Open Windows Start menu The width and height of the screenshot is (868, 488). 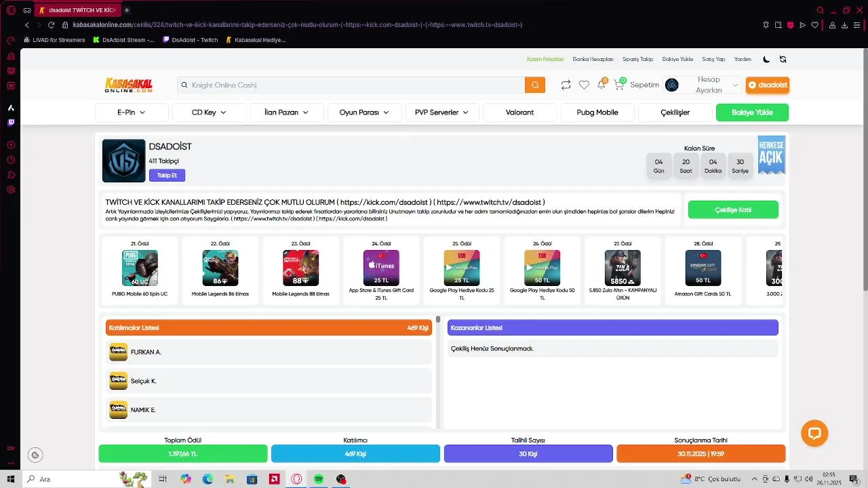coord(11,479)
